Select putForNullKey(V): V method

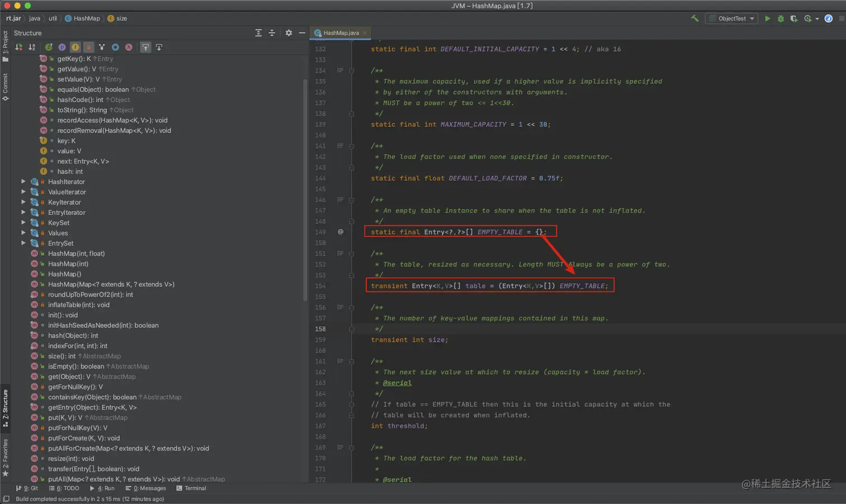pyautogui.click(x=78, y=428)
